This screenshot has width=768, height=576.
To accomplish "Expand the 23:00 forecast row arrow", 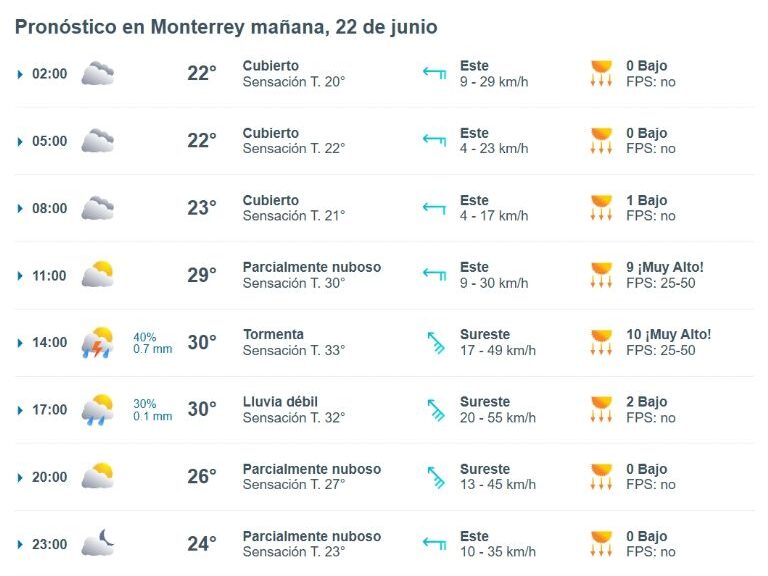I will click(x=20, y=545).
